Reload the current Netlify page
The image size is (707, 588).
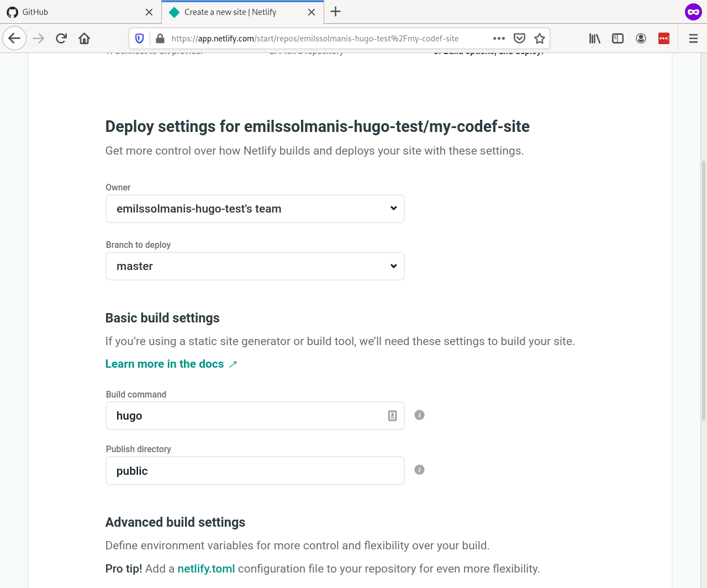coord(61,38)
